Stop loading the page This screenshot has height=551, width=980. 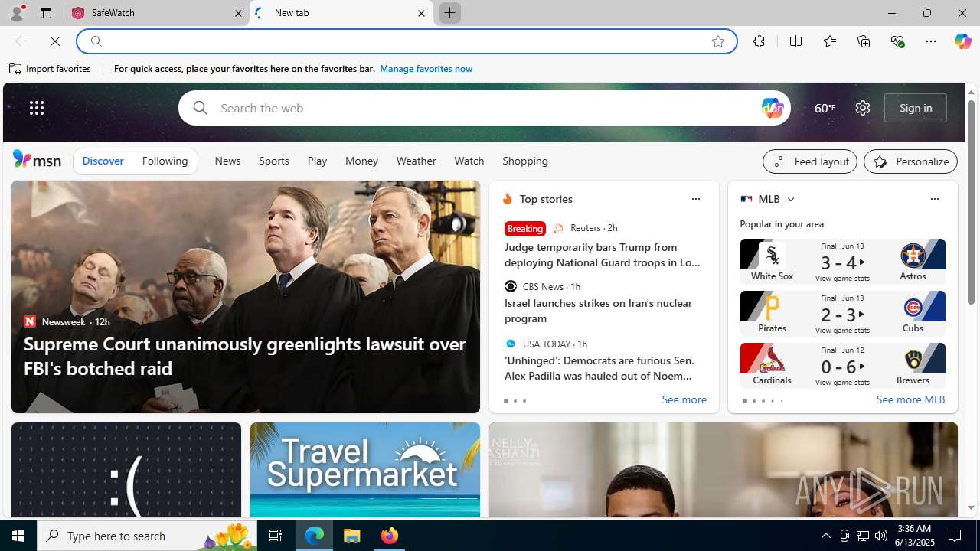coord(55,41)
